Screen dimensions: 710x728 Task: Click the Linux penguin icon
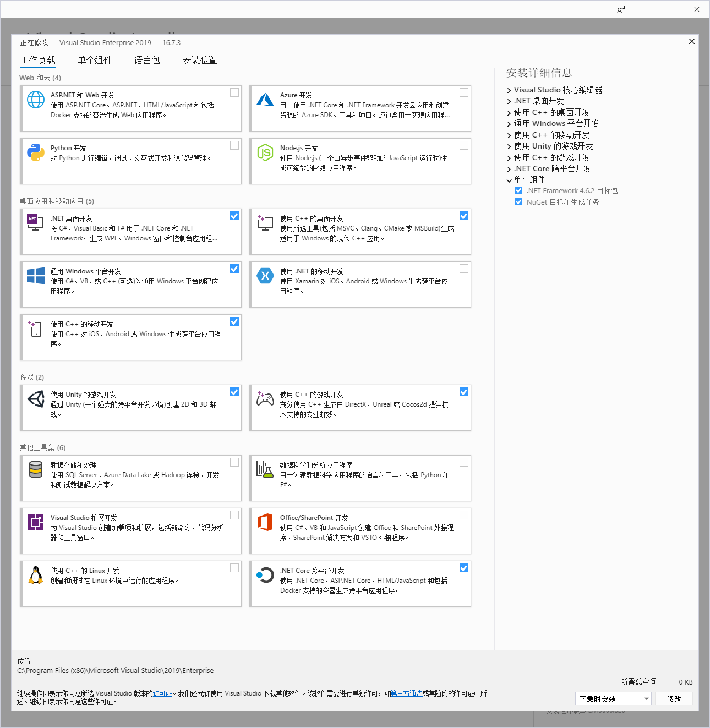[36, 575]
